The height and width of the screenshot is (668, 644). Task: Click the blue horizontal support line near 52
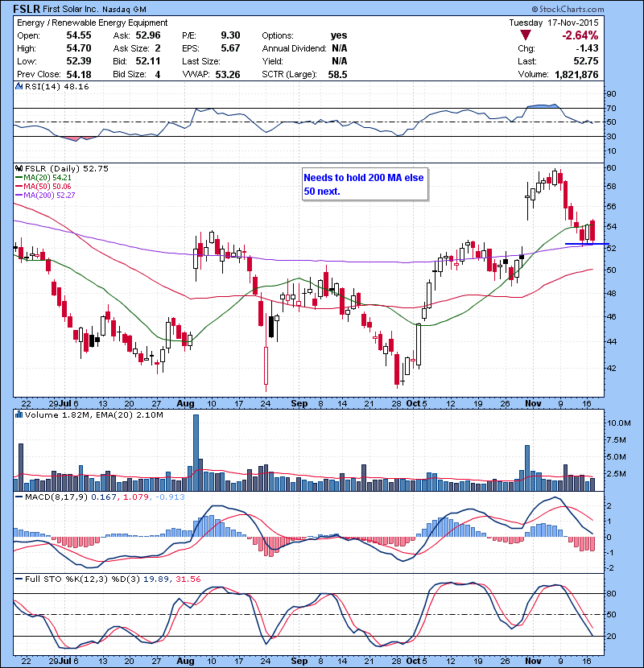587,244
